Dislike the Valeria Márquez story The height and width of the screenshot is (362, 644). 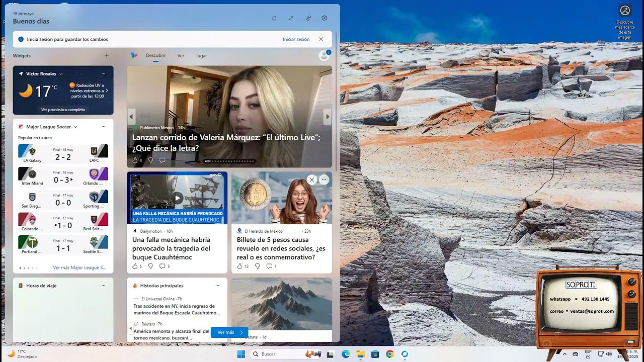point(150,160)
